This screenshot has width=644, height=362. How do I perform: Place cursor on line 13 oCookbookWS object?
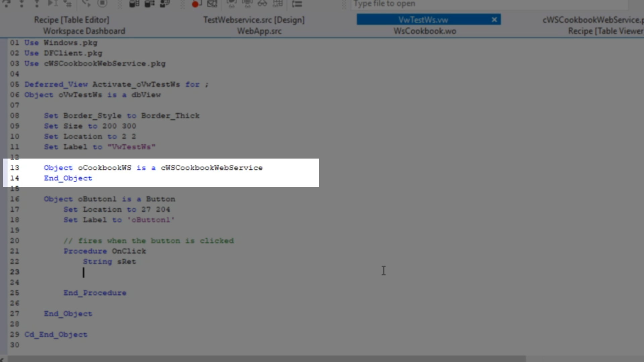[x=104, y=168]
